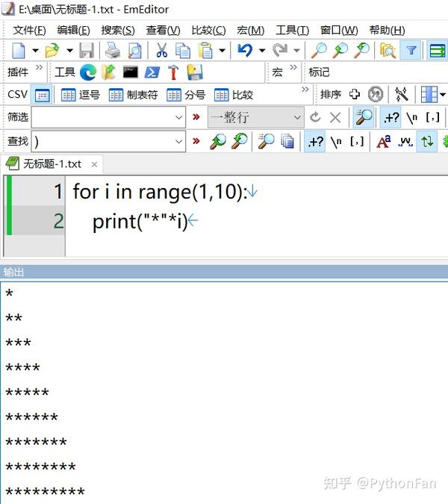448x504 pixels.
Task: Toggle Match Case in Find bar
Action: pos(384,141)
